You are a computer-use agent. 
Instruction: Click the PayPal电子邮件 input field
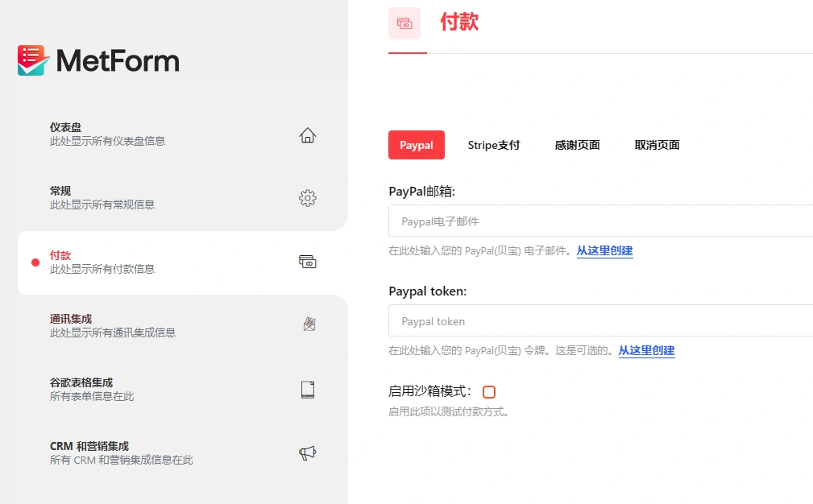pyautogui.click(x=564, y=221)
